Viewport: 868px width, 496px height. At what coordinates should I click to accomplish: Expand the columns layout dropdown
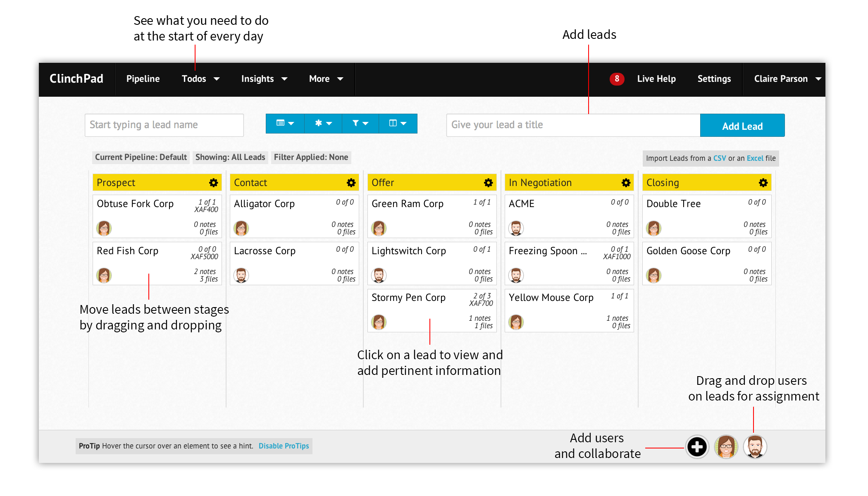coord(398,123)
